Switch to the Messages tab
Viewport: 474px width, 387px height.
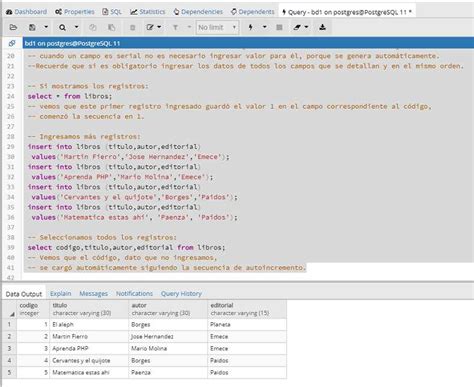point(94,294)
